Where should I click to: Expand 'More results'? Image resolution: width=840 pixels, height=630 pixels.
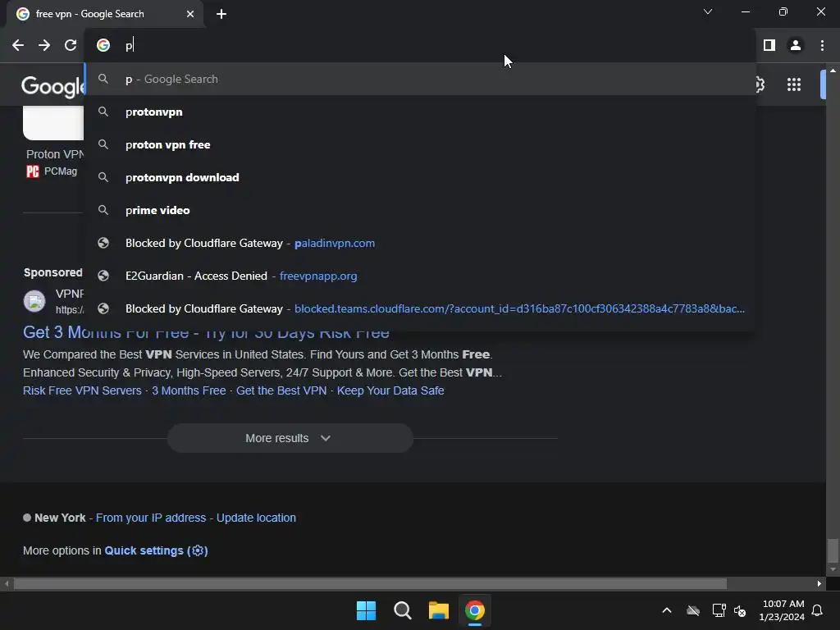point(290,438)
